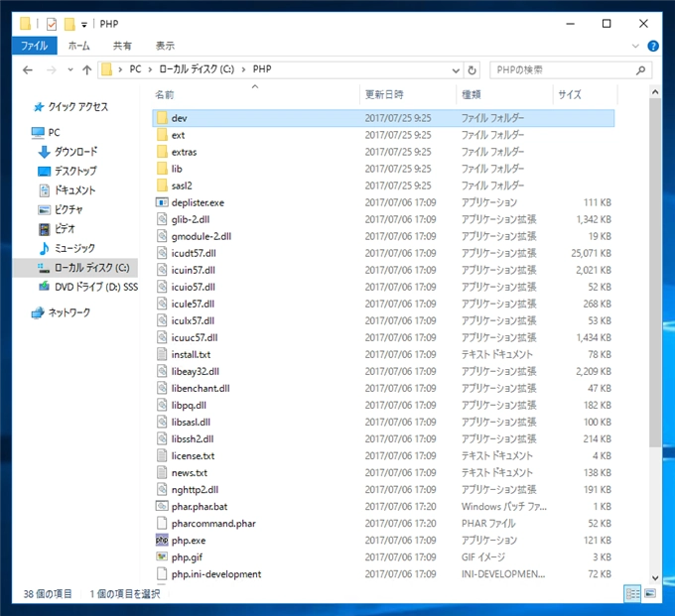
Task: Open ドキュメント in the navigation pane
Action: [x=67, y=190]
